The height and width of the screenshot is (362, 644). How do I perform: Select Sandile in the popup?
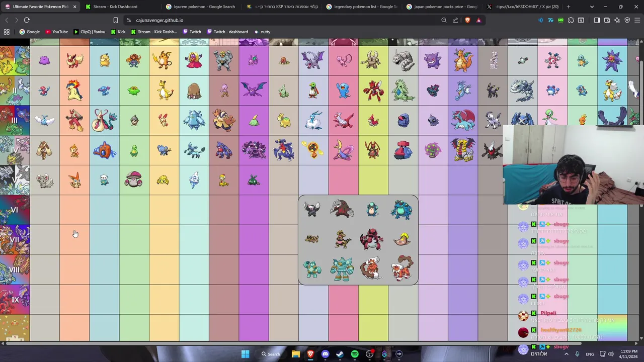coord(312,239)
